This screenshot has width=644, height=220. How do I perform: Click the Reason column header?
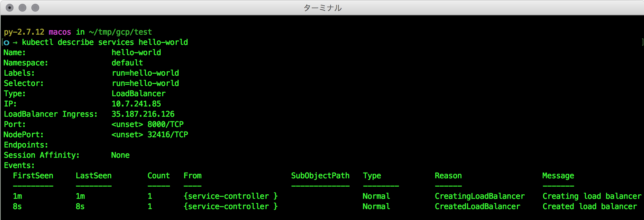[x=448, y=176]
